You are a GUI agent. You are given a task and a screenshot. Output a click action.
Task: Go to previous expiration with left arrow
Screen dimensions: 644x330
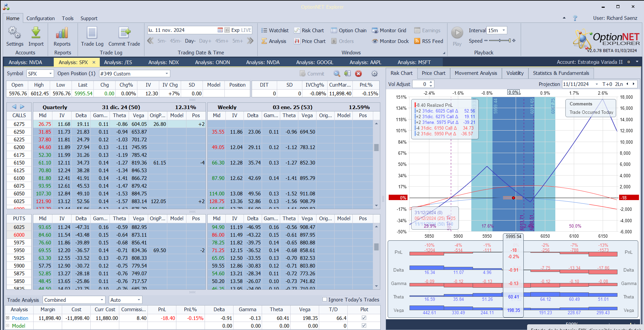[x=14, y=107]
